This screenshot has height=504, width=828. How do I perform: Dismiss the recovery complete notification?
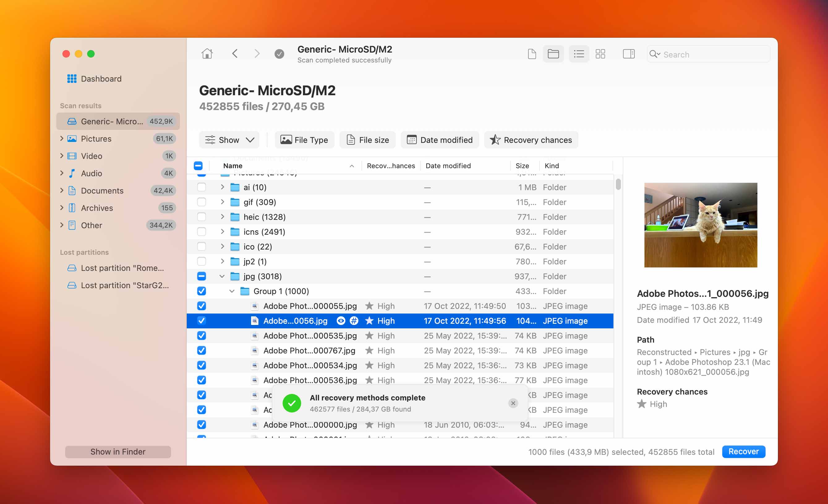513,403
